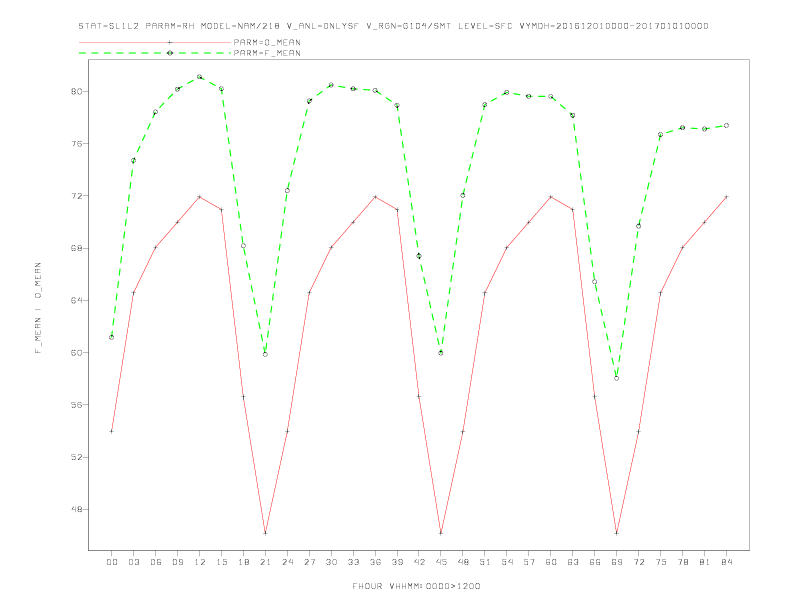This screenshot has width=792, height=612.
Task: Click x-axis tick label 06
Action: click(x=156, y=562)
